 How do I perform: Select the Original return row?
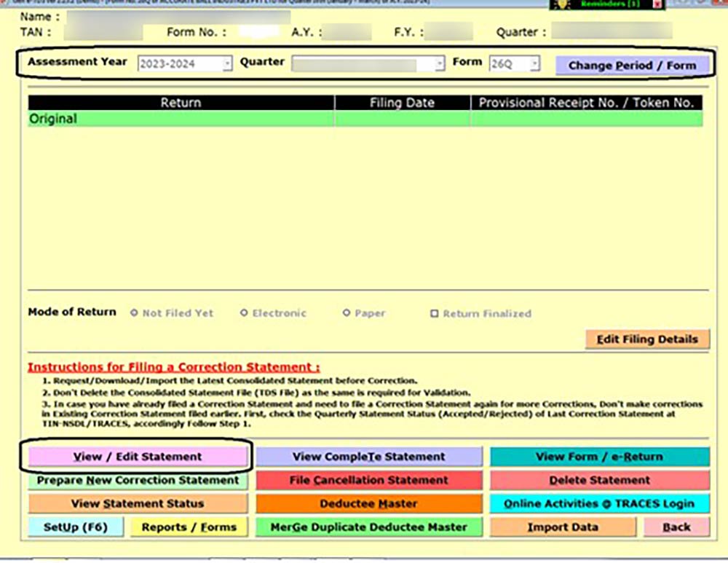364,119
